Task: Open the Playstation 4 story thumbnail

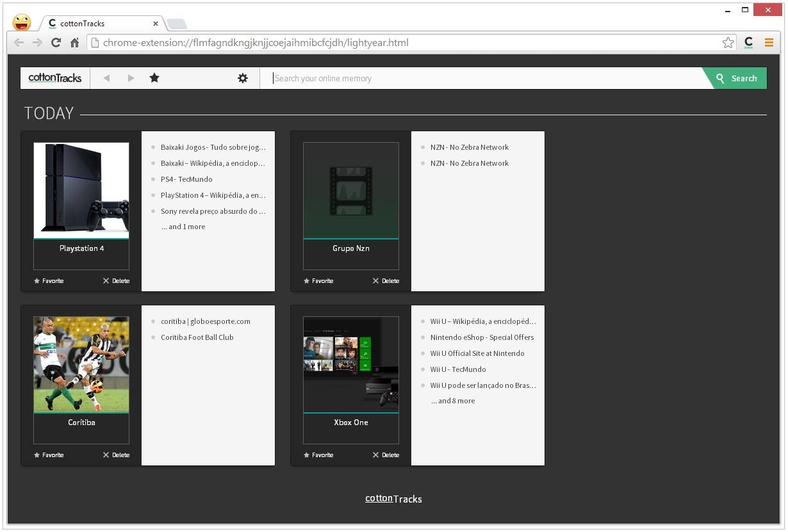Action: [x=81, y=190]
